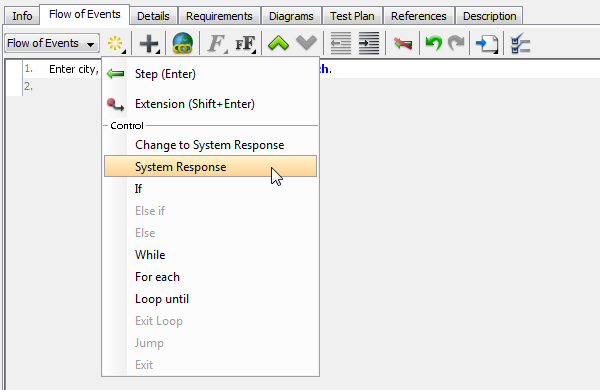Click the plus add icon in toolbar
The image size is (600, 390).
149,43
